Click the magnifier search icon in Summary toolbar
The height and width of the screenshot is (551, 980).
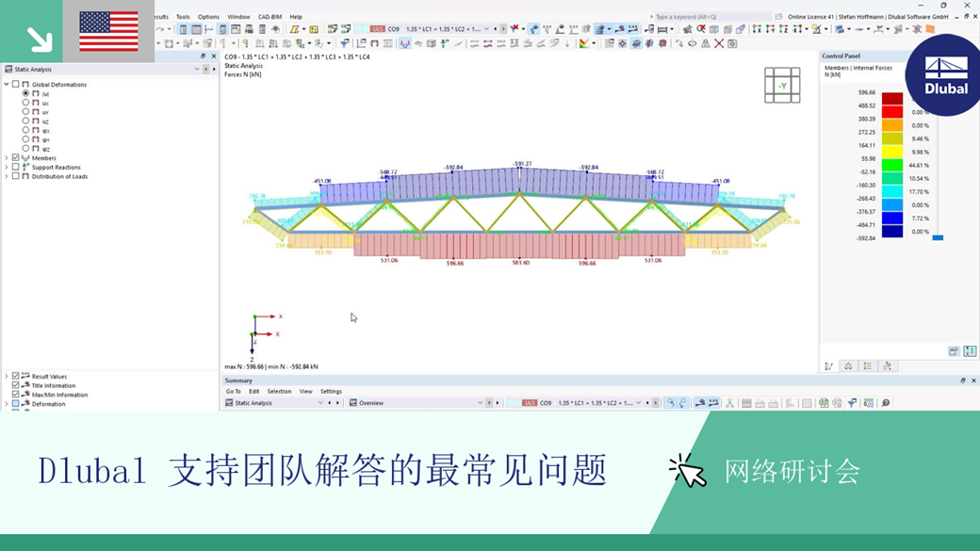886,403
